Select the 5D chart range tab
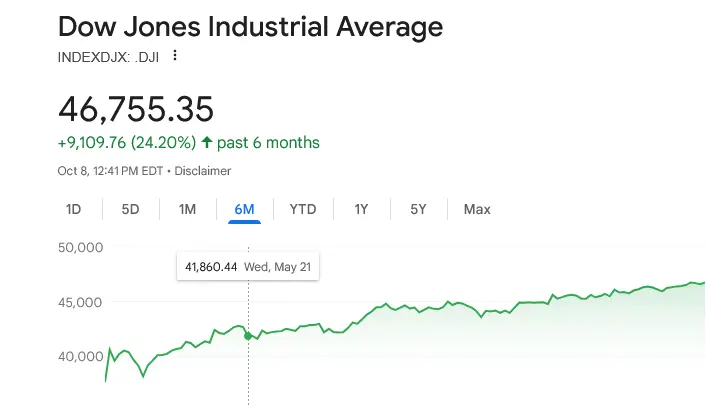The height and width of the screenshot is (406, 706). (x=130, y=209)
